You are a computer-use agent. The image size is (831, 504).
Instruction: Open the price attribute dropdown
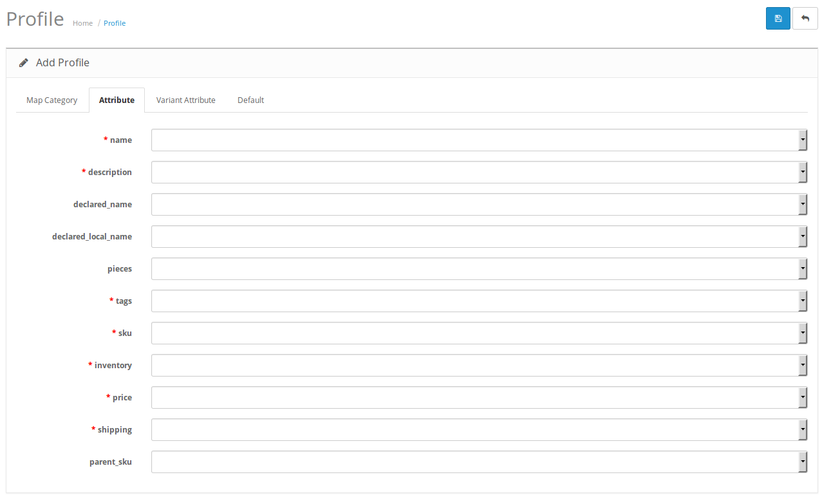pos(479,397)
